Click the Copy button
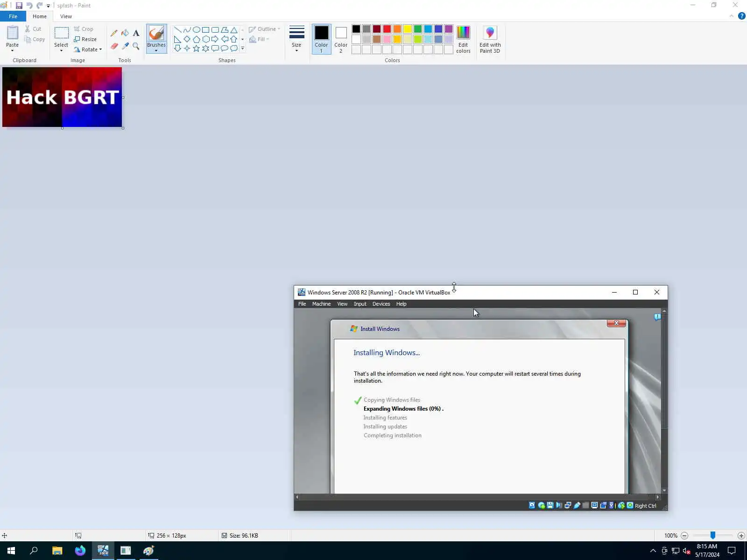Viewport: 747px width, 560px height. tap(35, 39)
